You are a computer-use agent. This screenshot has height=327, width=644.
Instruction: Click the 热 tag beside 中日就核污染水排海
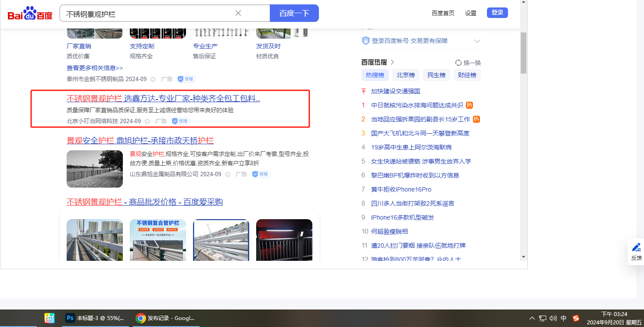(x=469, y=105)
